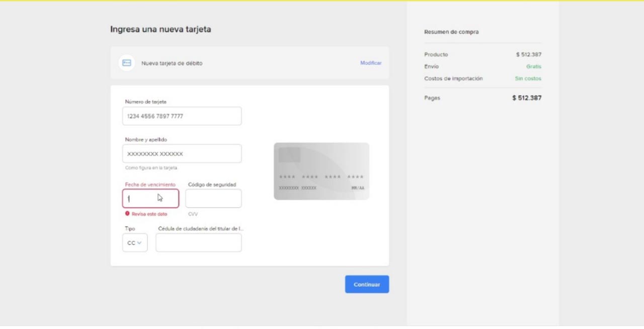644x329 pixels.
Task: Focus the Cédula de ciudadanía field
Action: [x=198, y=243]
